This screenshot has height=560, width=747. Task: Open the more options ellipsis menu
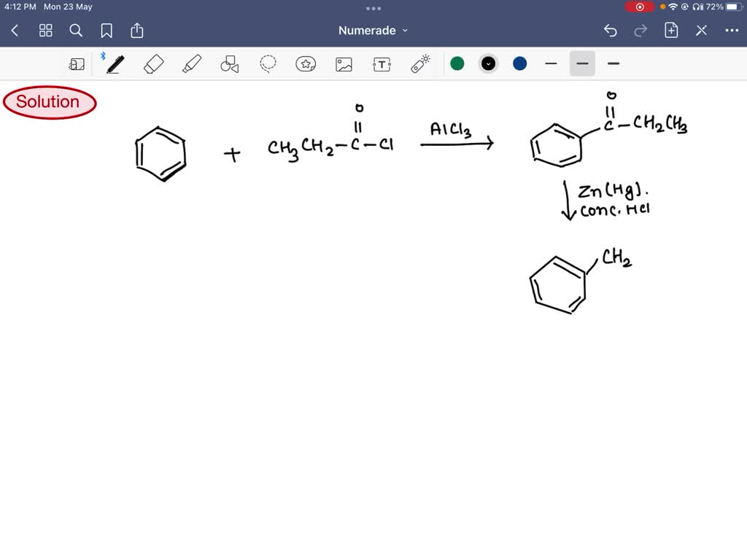732,31
